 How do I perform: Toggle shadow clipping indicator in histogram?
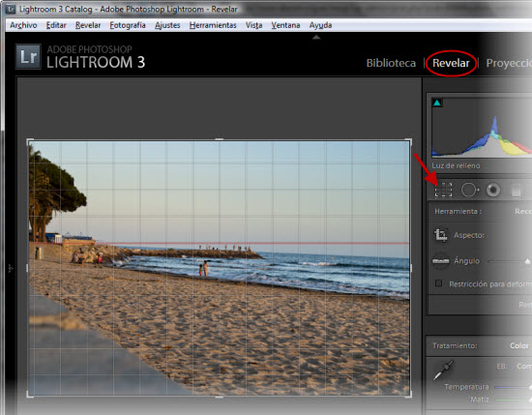tap(437, 103)
